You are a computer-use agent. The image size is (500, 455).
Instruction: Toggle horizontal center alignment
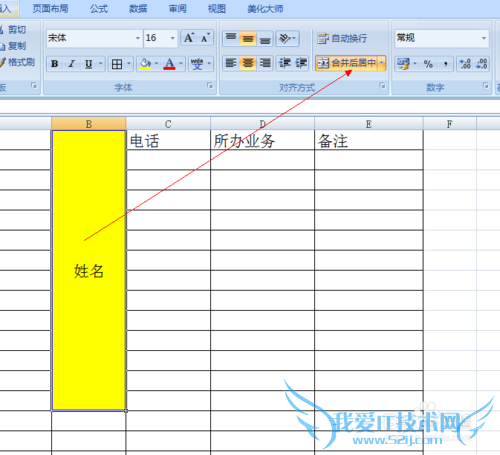(x=248, y=63)
